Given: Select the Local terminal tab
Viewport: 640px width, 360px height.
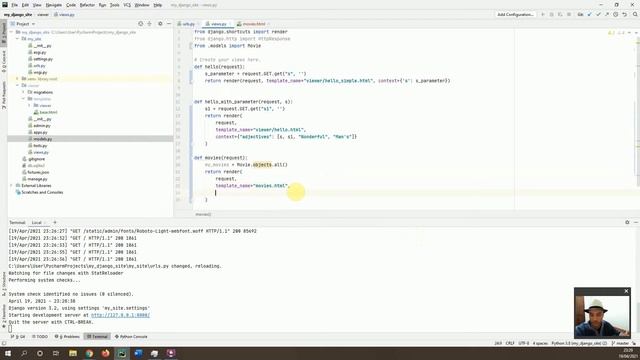Looking at the screenshot, I should (x=37, y=222).
